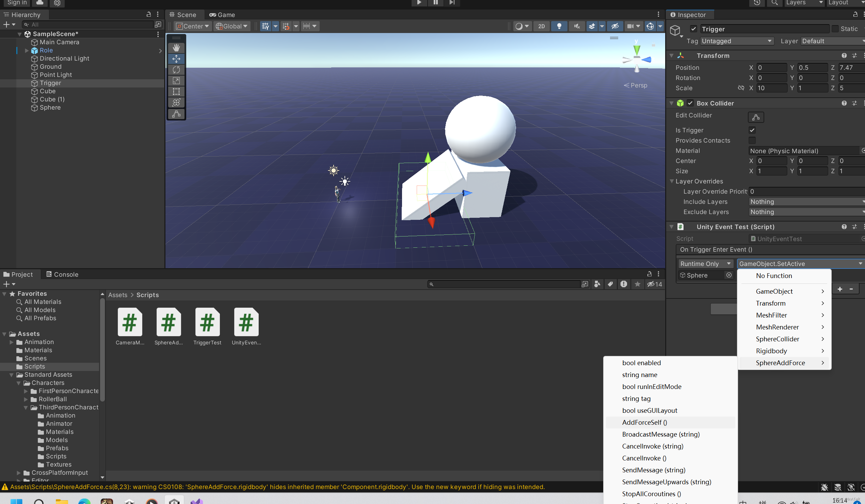This screenshot has height=504, width=865.
Task: Open the Untagged tag dropdown
Action: [737, 41]
